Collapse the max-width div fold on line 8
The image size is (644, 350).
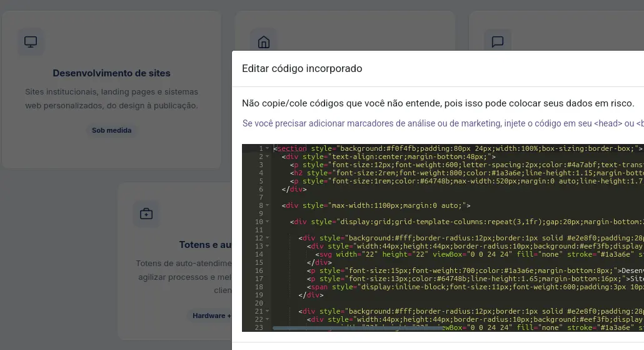[x=268, y=205]
